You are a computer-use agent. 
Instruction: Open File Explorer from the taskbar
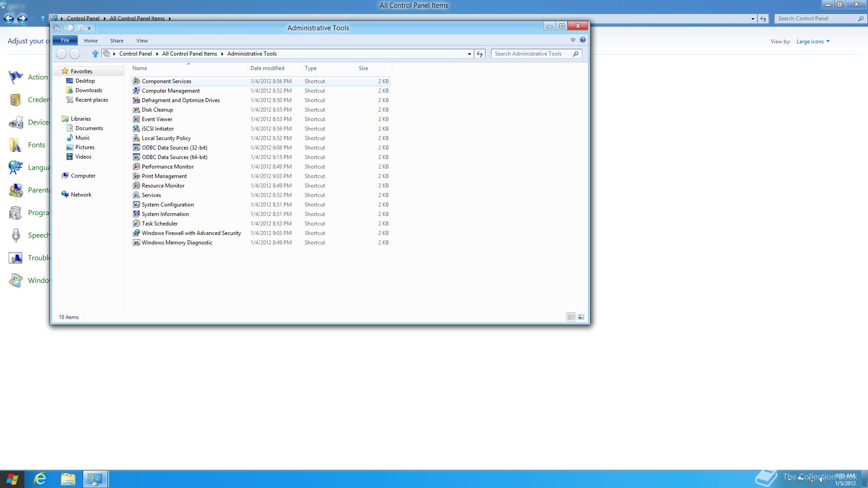(x=68, y=479)
